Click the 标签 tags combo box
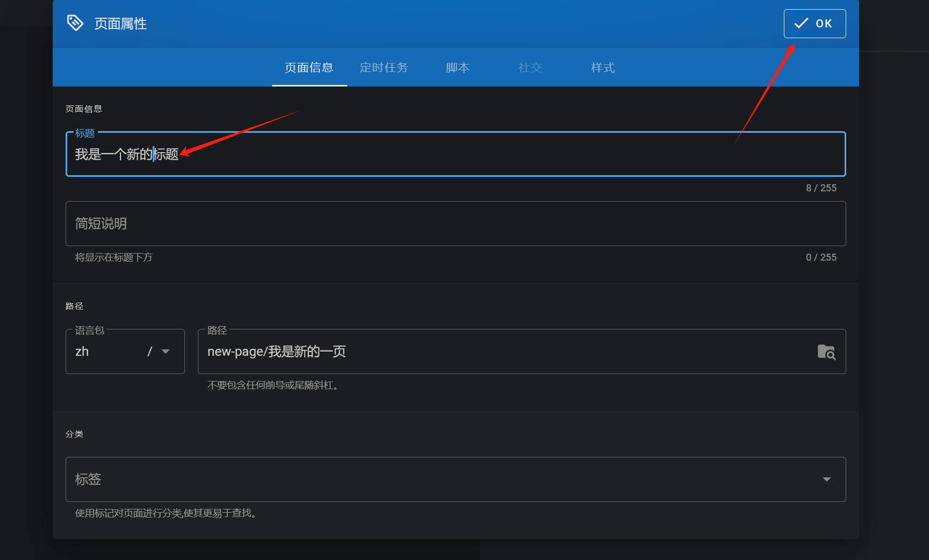This screenshot has width=929, height=560. pos(441,479)
